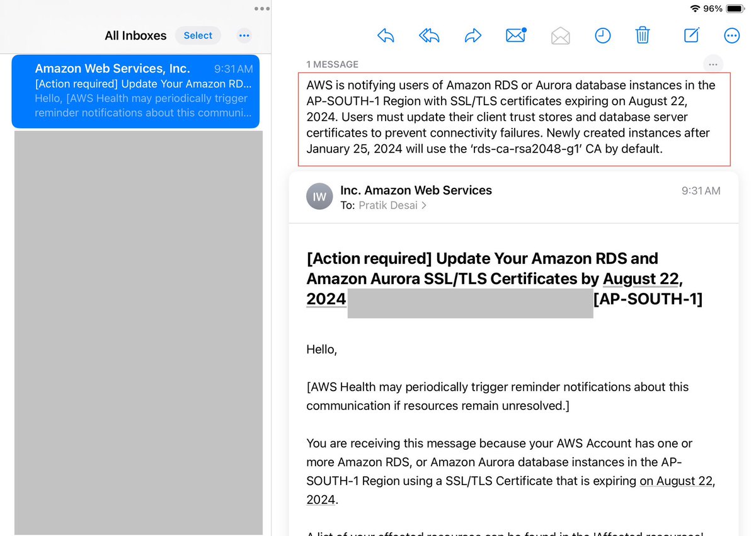Tap Select in All Inboxes
The image size is (756, 536).
coord(198,35)
